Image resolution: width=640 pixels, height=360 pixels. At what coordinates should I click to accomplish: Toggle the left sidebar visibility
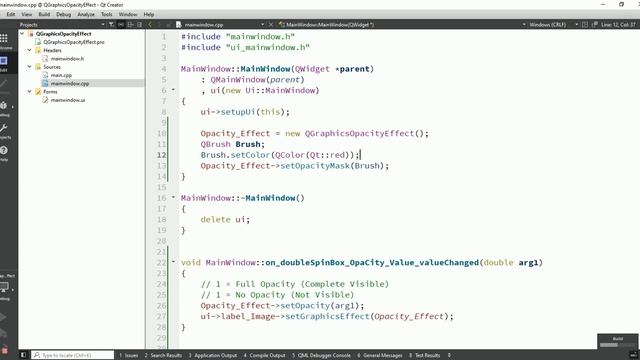[x=23, y=355]
